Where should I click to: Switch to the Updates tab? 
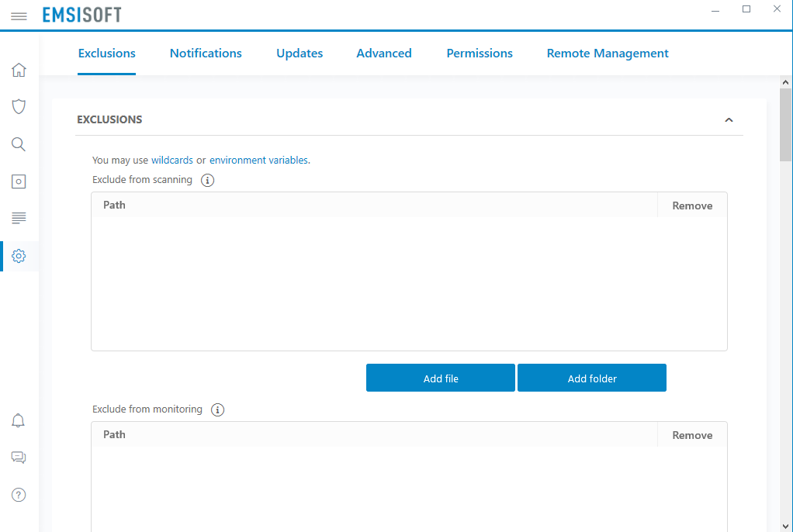pyautogui.click(x=300, y=53)
